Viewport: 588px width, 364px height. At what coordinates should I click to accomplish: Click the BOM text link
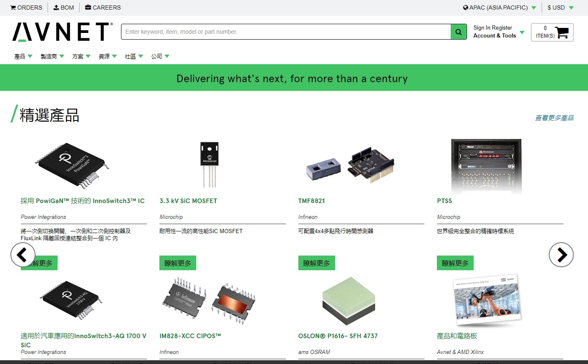(67, 8)
